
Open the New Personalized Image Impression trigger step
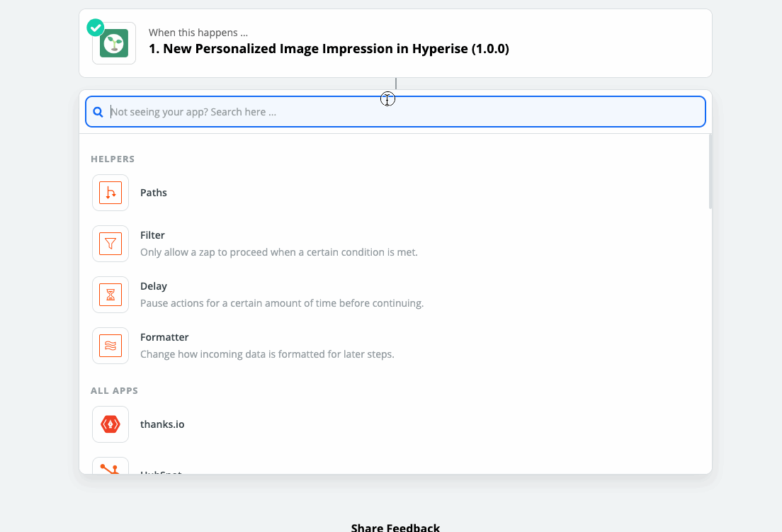(395, 43)
